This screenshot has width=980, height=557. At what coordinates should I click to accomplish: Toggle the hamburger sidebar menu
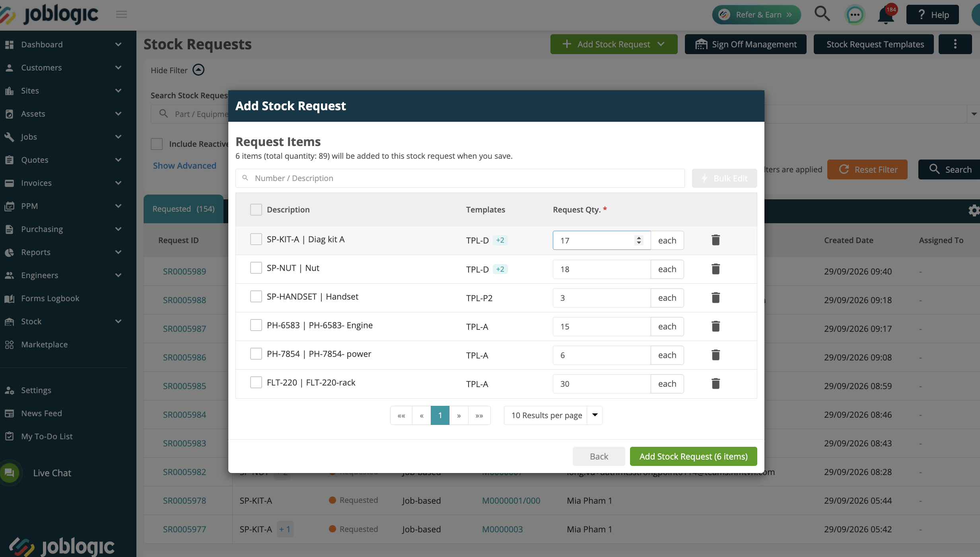point(121,14)
